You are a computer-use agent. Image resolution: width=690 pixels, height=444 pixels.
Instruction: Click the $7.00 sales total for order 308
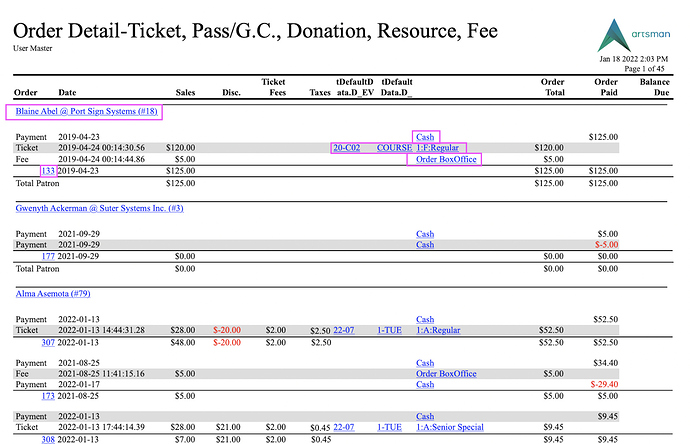[185, 439]
